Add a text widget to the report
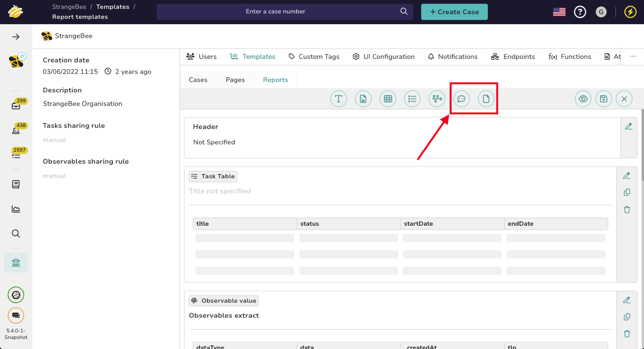 pos(339,99)
